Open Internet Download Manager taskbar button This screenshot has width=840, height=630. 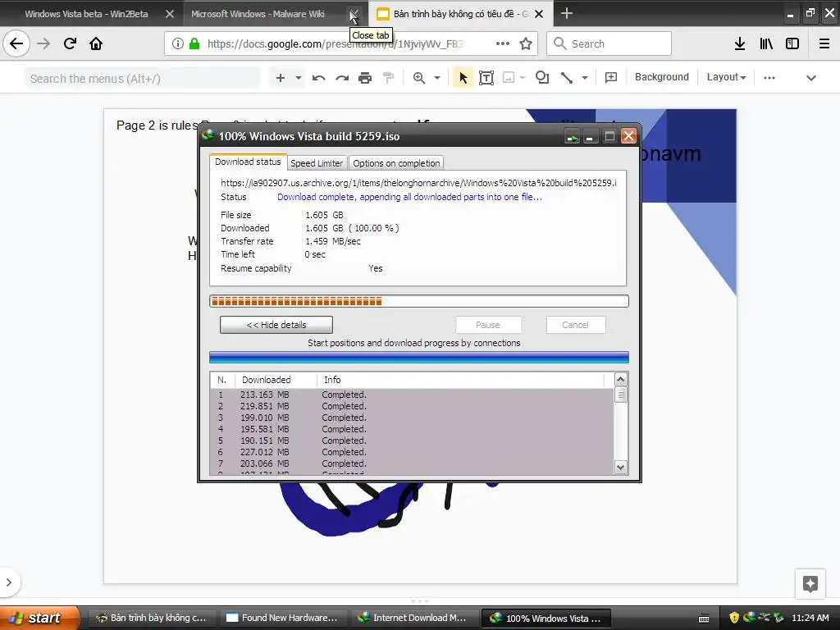413,618
